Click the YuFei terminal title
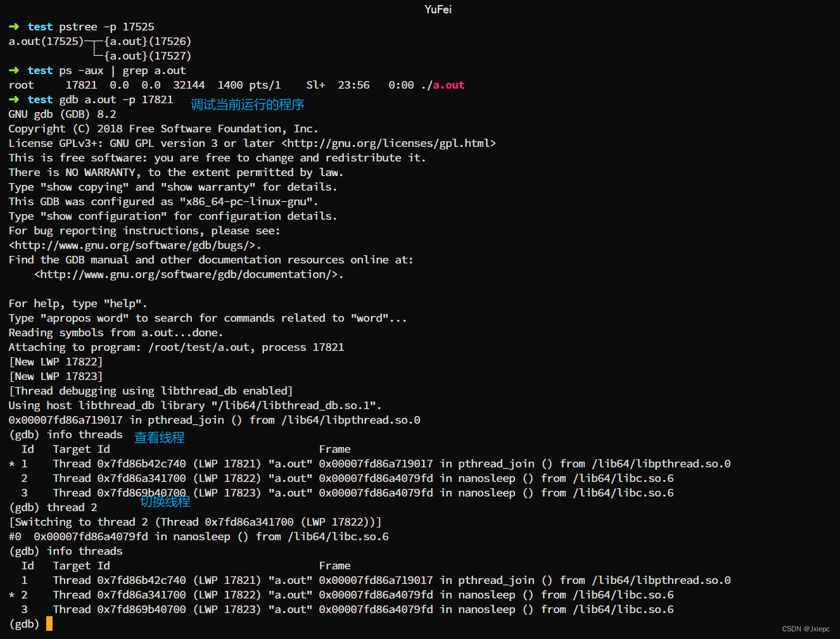 [x=438, y=9]
